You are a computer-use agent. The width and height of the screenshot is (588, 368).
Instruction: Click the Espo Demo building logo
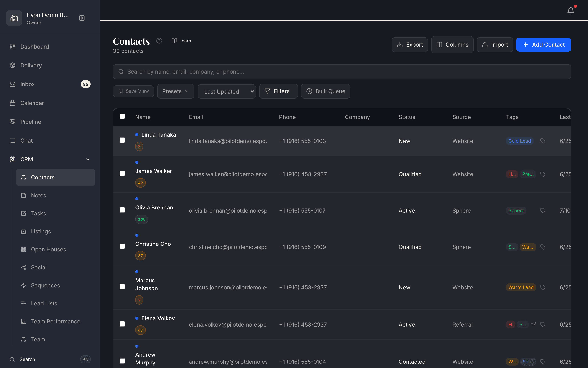14,18
